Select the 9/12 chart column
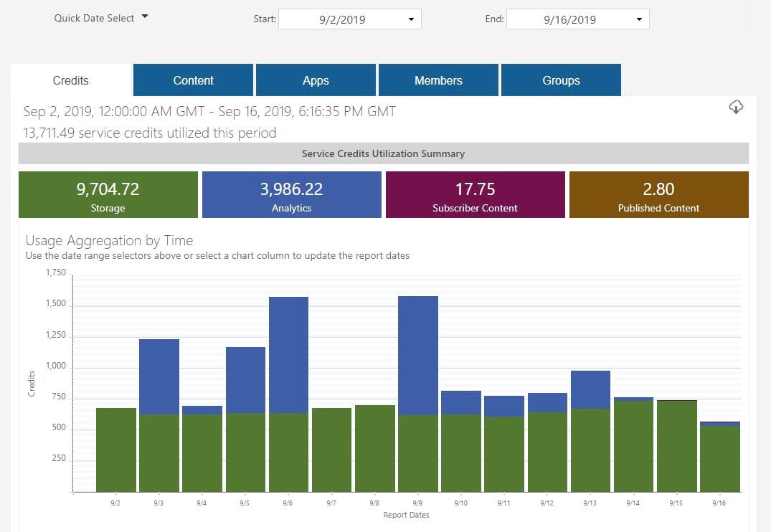This screenshot has height=532, width=771. click(547, 442)
